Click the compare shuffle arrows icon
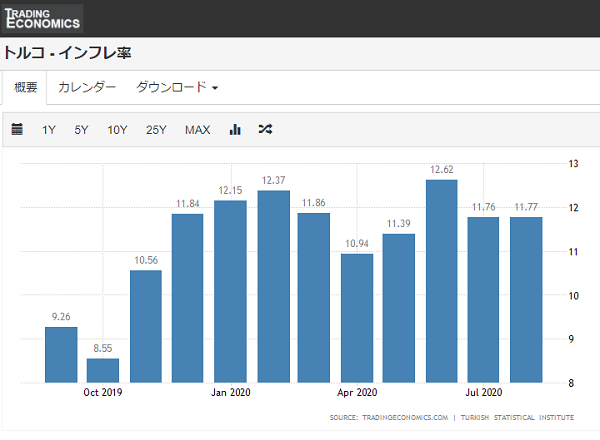Viewport: 600px width, 440px height. (x=265, y=129)
